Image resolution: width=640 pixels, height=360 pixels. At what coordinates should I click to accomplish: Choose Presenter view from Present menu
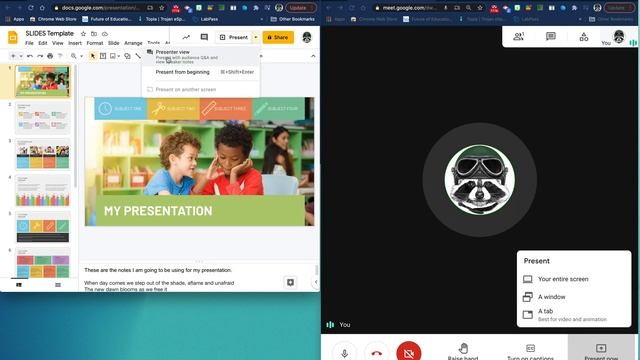(201, 57)
